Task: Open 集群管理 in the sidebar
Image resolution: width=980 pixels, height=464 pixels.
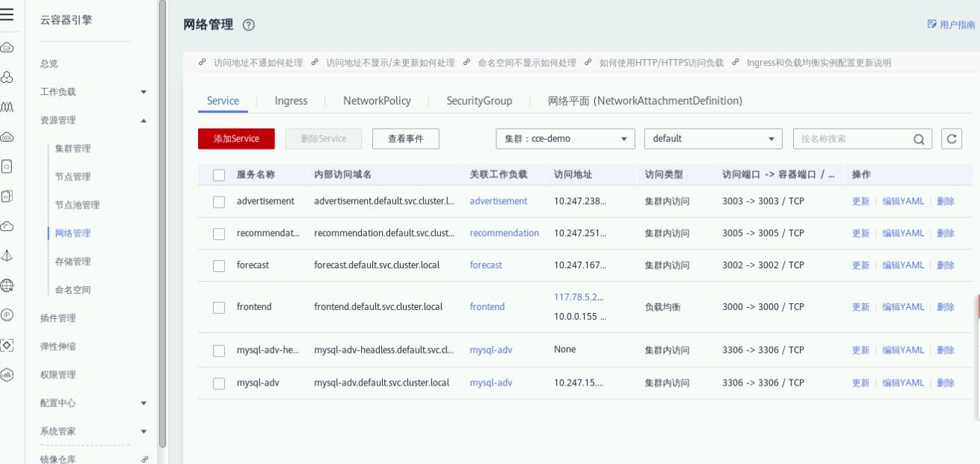Action: pos(73,149)
